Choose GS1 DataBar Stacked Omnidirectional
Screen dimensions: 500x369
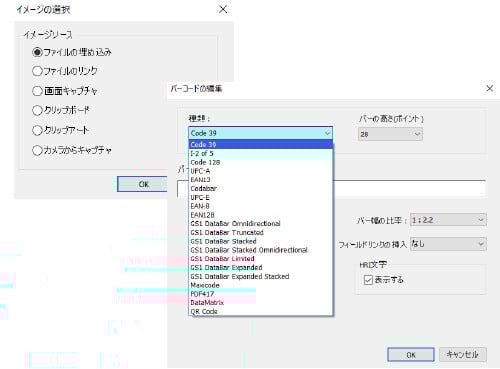(261, 250)
